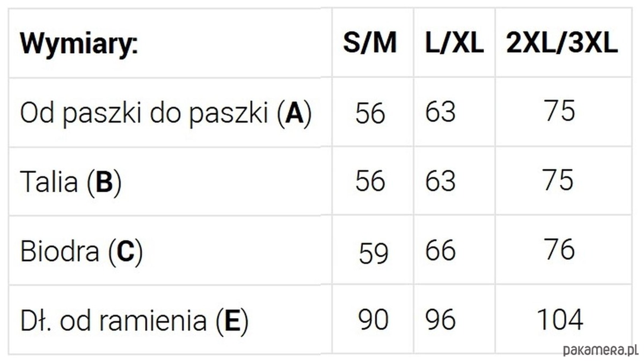The width and height of the screenshot is (644, 362).
Task: Click the "Talia (B)" row label
Action: [71, 182]
